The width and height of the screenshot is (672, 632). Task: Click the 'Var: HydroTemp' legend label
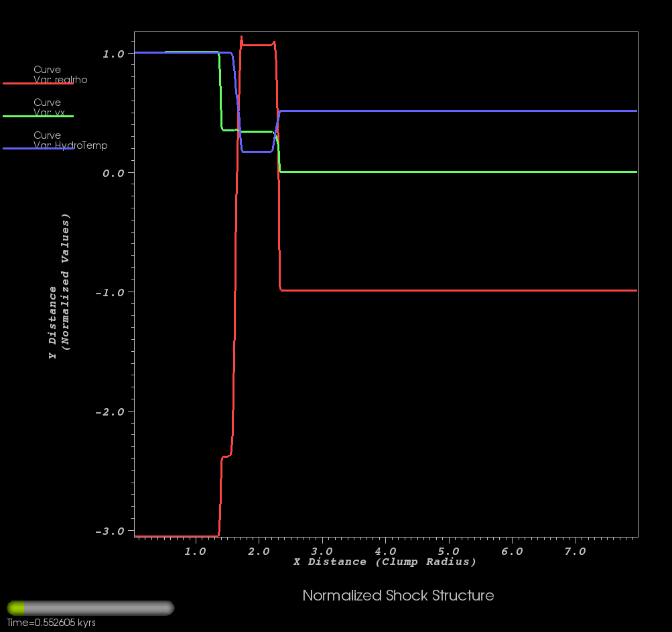pos(70,145)
